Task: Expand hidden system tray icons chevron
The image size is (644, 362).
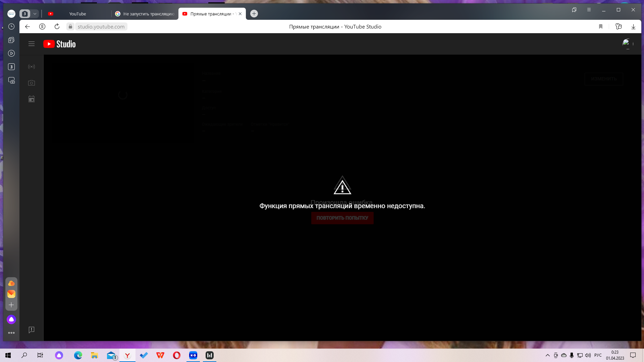Action: 548,355
